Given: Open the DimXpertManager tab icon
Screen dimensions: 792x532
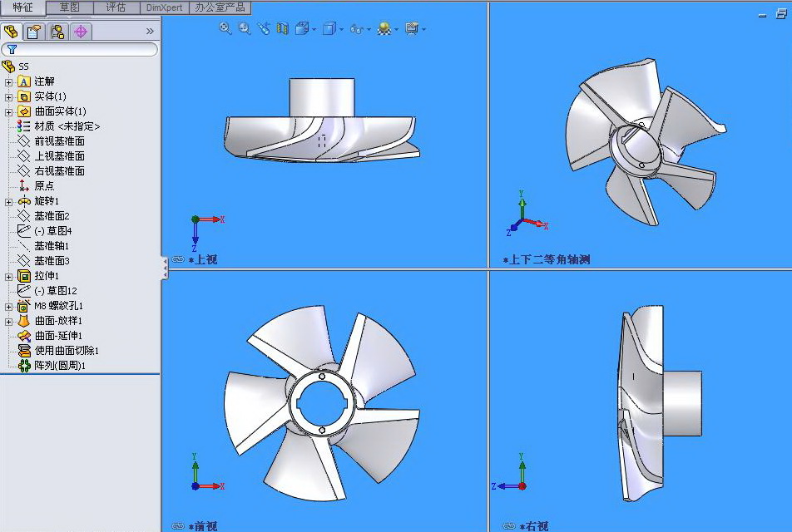Looking at the screenshot, I should [x=81, y=32].
